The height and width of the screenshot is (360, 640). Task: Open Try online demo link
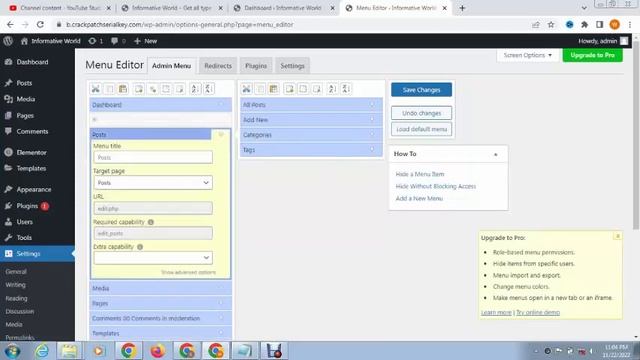[538, 312]
